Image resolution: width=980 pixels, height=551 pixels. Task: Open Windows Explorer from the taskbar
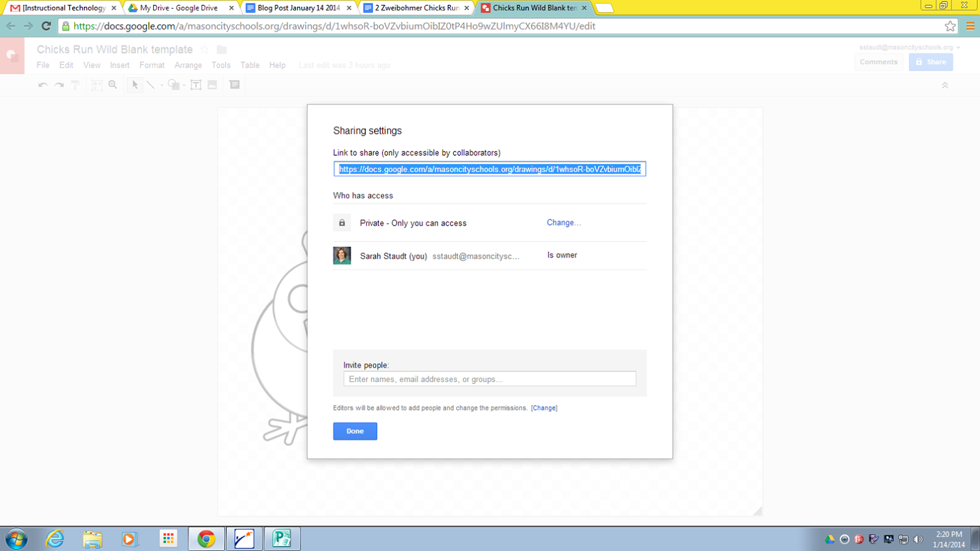coord(92,539)
